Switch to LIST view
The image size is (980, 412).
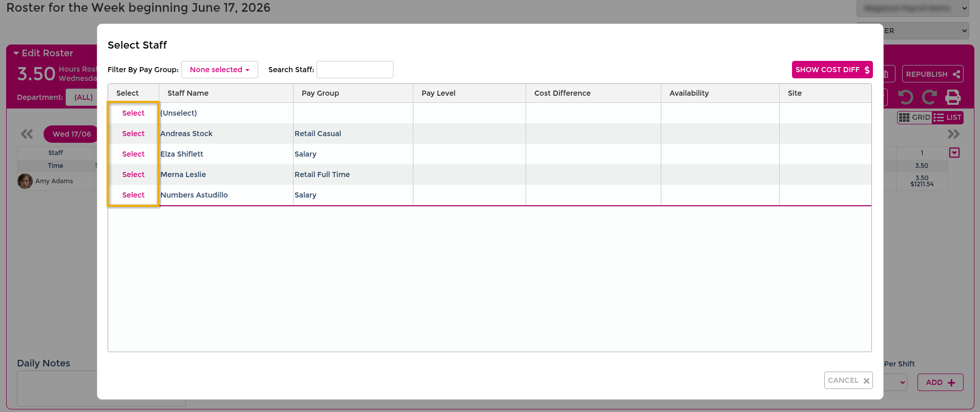(x=947, y=118)
